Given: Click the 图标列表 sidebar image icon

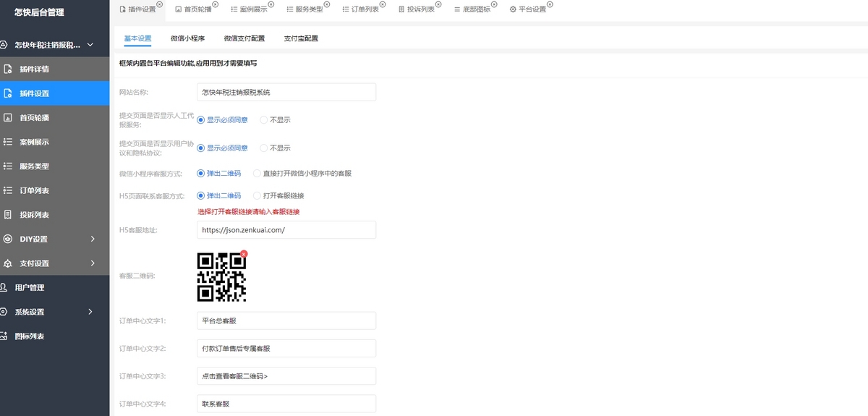Looking at the screenshot, I should pyautogui.click(x=4, y=336).
